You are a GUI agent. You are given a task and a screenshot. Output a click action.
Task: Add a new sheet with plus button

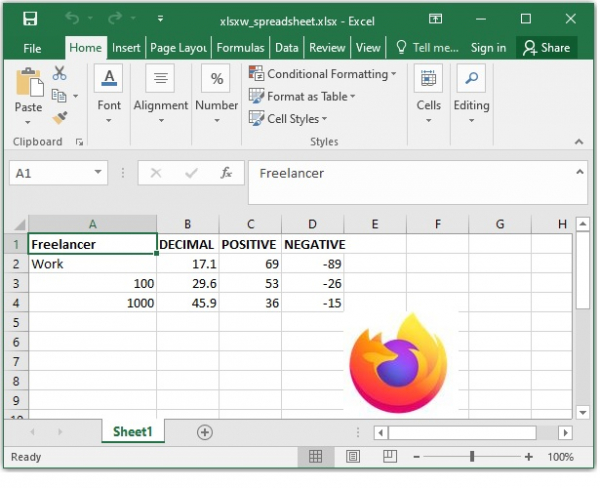click(205, 433)
